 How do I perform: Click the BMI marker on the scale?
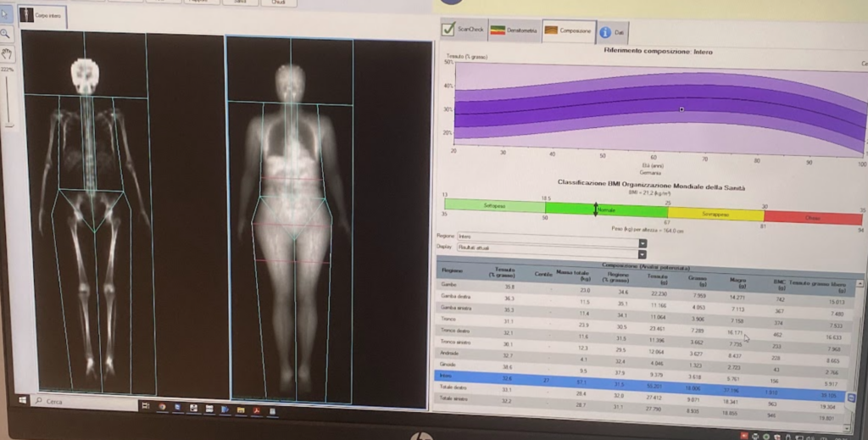tap(596, 209)
